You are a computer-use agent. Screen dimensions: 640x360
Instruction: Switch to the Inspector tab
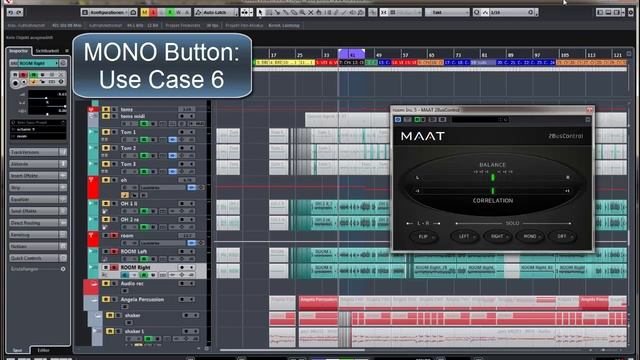pyautogui.click(x=18, y=51)
